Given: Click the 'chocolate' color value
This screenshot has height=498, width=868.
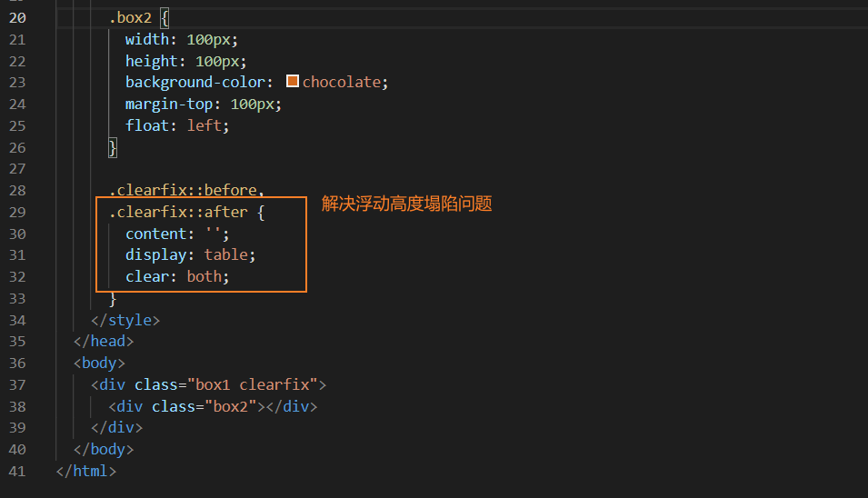Looking at the screenshot, I should point(341,83).
